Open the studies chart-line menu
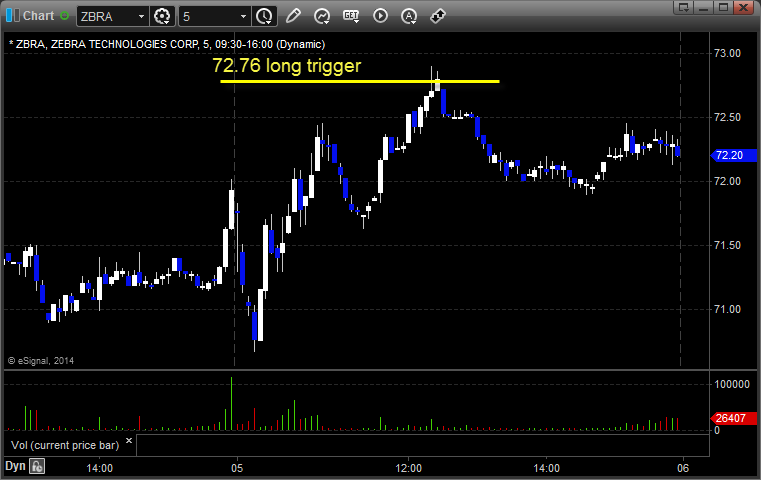761x480 pixels. pos(322,16)
